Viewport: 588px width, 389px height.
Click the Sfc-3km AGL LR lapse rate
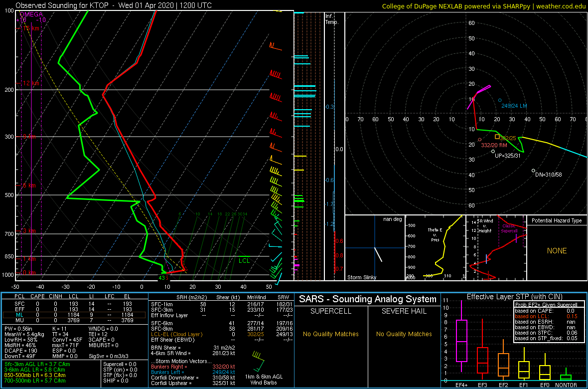(x=37, y=365)
